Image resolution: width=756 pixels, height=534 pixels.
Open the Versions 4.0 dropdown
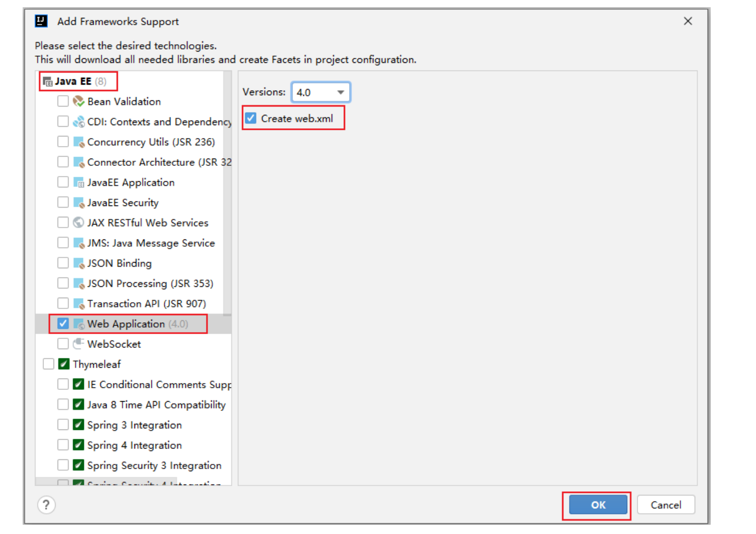pos(321,92)
